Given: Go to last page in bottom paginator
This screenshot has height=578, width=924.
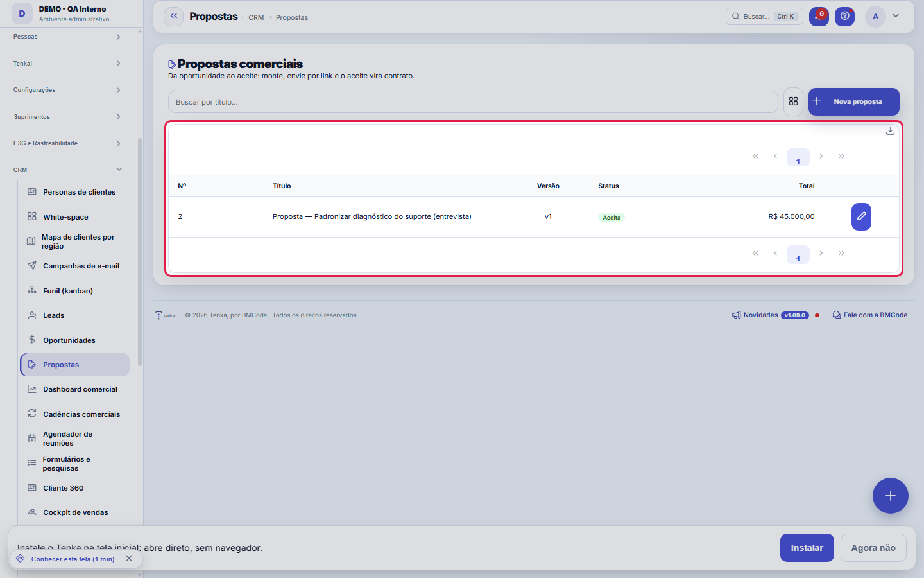Looking at the screenshot, I should (x=841, y=253).
